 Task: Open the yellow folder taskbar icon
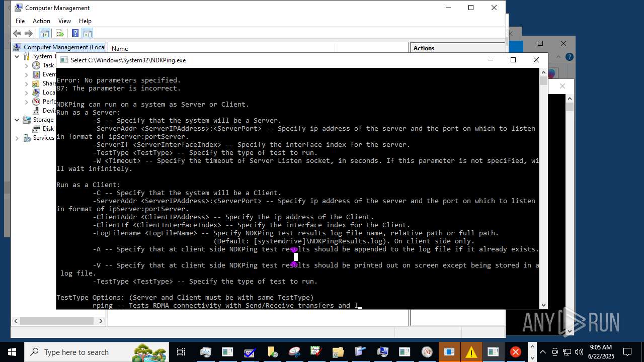pos(338,352)
